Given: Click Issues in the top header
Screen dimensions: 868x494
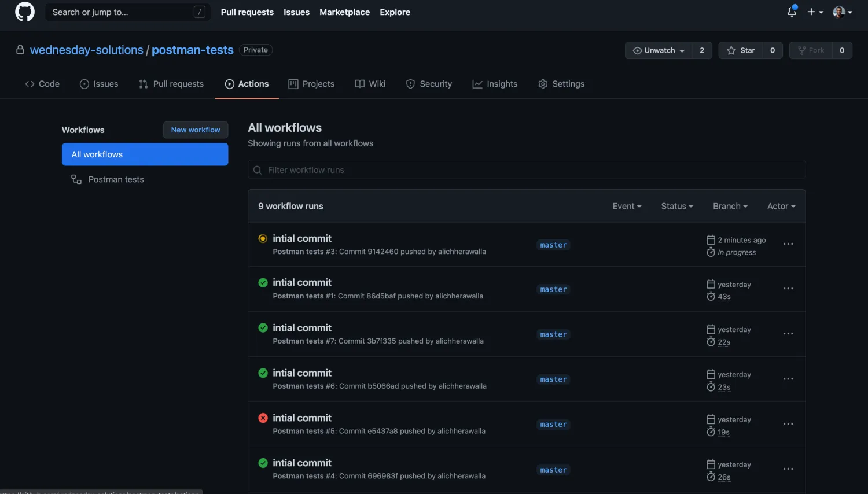Looking at the screenshot, I should point(296,12).
